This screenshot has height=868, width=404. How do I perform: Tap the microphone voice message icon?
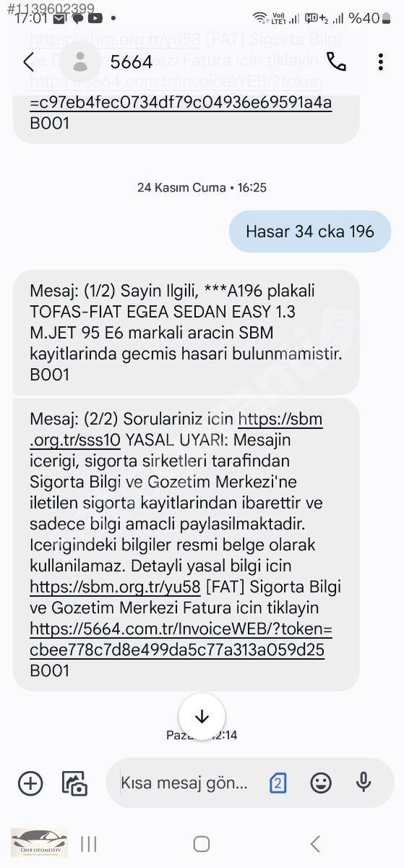[x=364, y=782]
